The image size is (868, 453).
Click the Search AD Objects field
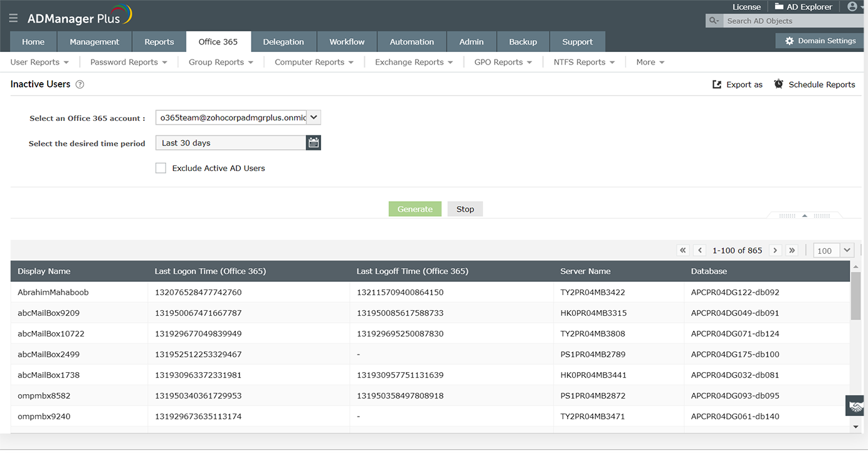795,21
